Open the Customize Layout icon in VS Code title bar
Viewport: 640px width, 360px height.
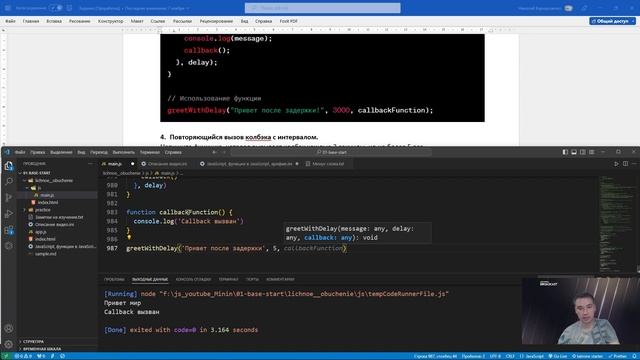(591, 152)
